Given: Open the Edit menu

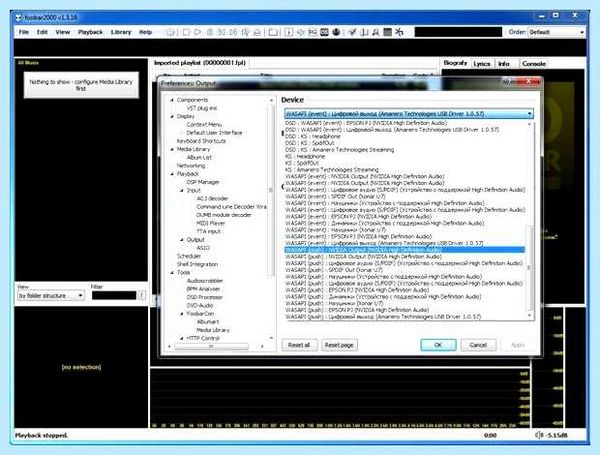Looking at the screenshot, I should tap(42, 32).
